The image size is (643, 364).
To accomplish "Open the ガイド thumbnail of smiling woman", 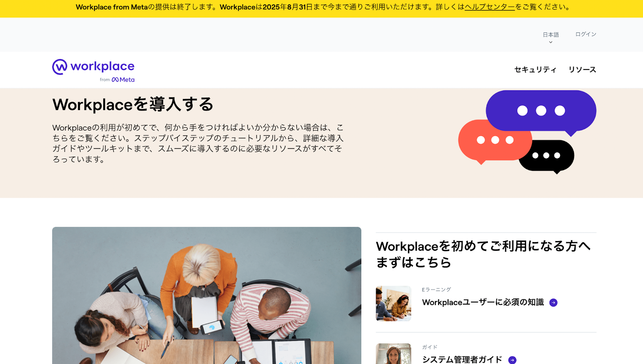I will (x=393, y=354).
